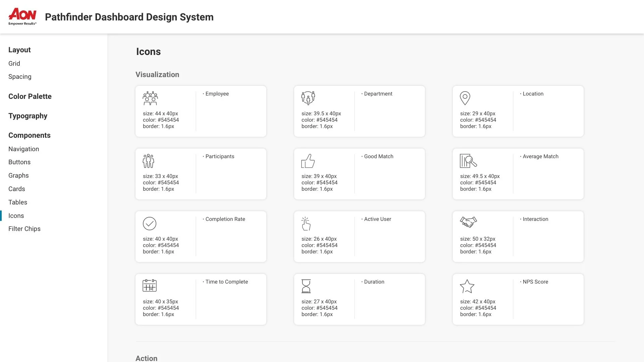Go to Typography in sidebar
This screenshot has width=644, height=362.
click(x=28, y=116)
